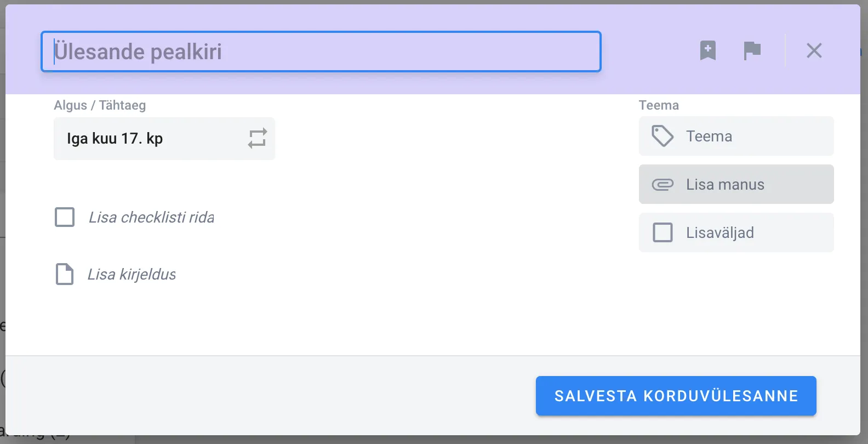Focus the Ülesande pealkiri title field
868x444 pixels.
[x=321, y=52]
